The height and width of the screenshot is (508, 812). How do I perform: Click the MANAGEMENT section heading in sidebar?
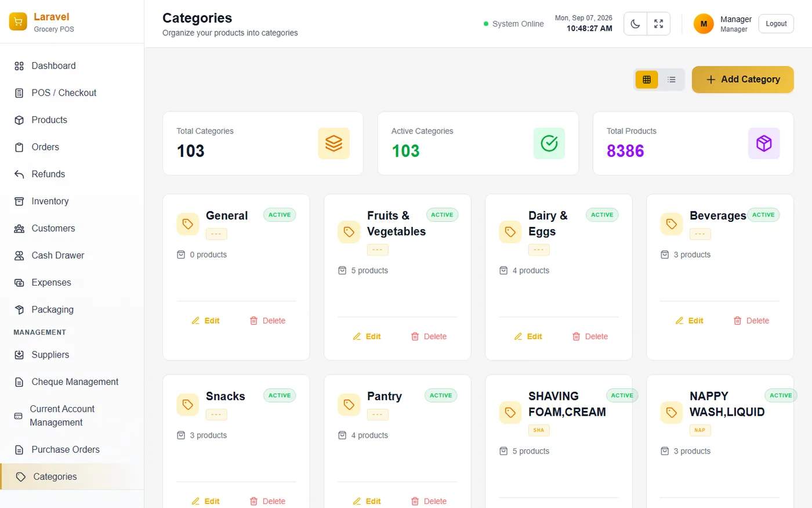(x=40, y=333)
